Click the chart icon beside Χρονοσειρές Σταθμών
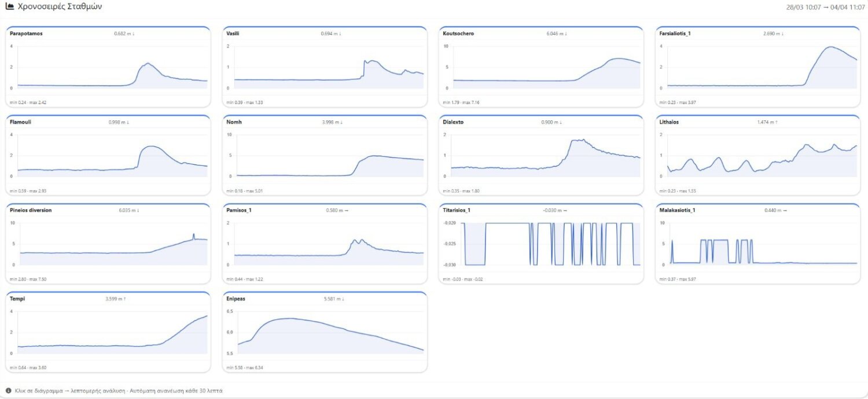The image size is (868, 399). click(x=10, y=6)
